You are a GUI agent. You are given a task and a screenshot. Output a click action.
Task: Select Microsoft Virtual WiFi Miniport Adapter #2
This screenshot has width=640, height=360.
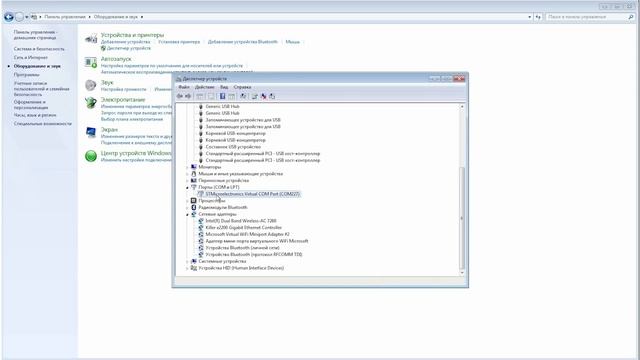point(247,234)
